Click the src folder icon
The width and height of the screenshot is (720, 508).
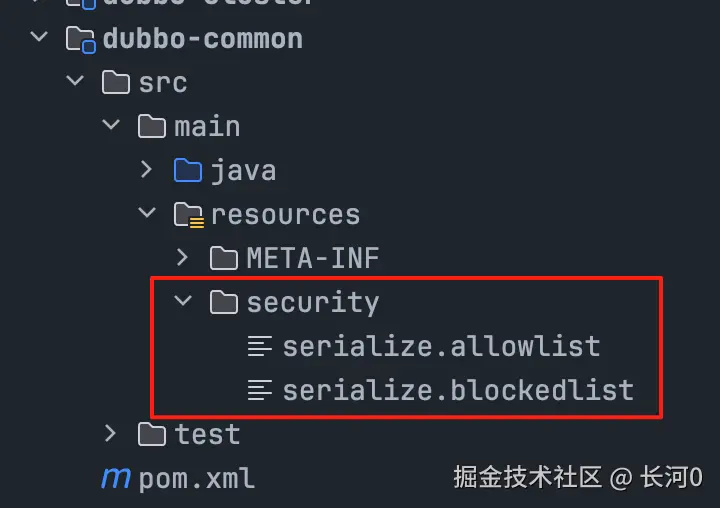coord(116,82)
